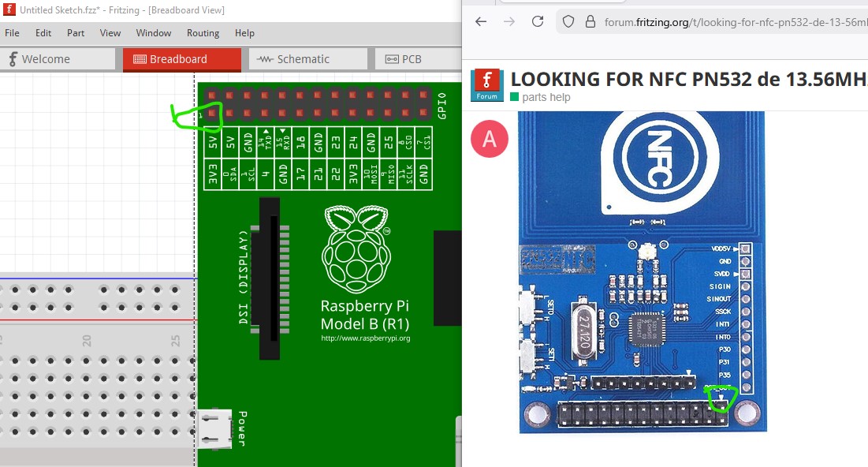The height and width of the screenshot is (467, 868).
Task: Open the File menu
Action: 12,33
